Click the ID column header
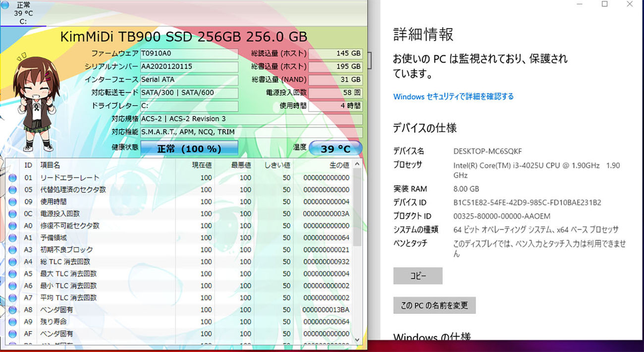The image size is (644, 352). tap(28, 165)
